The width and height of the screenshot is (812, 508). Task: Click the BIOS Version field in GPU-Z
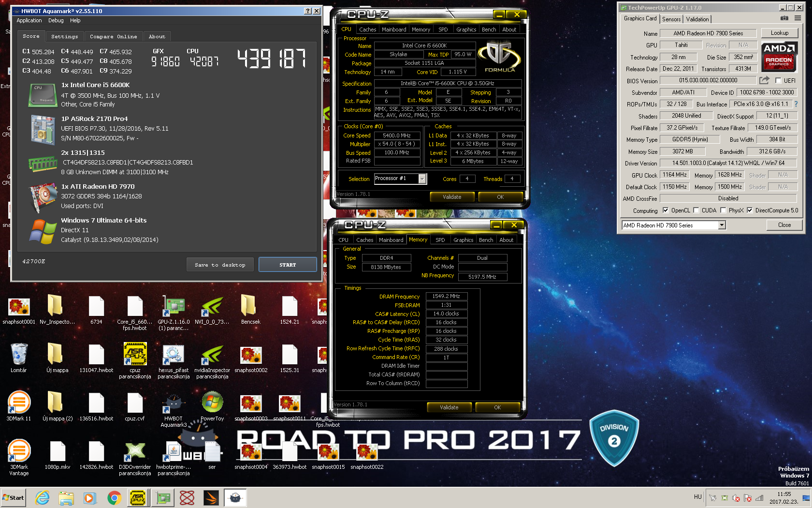tap(708, 80)
